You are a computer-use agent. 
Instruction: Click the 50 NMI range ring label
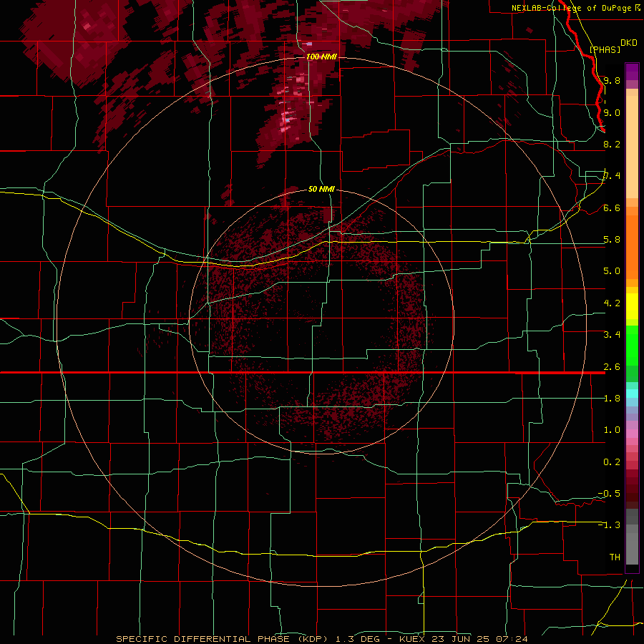(x=321, y=189)
